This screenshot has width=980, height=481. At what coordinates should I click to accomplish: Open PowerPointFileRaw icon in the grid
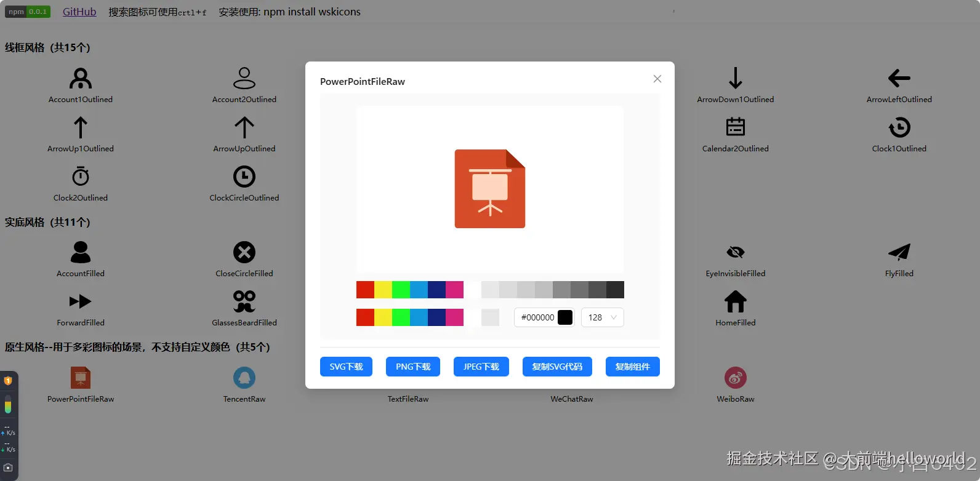81,378
